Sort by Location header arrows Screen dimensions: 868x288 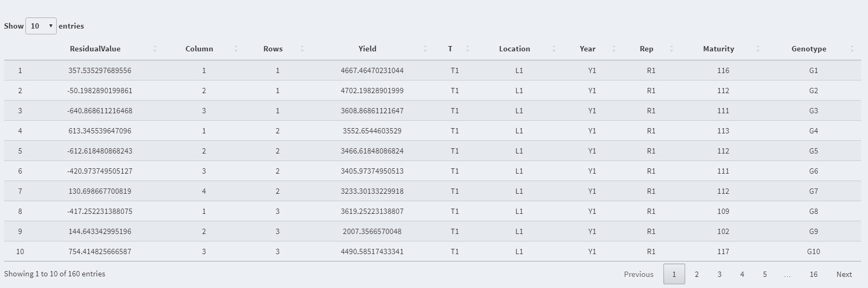[x=554, y=49]
